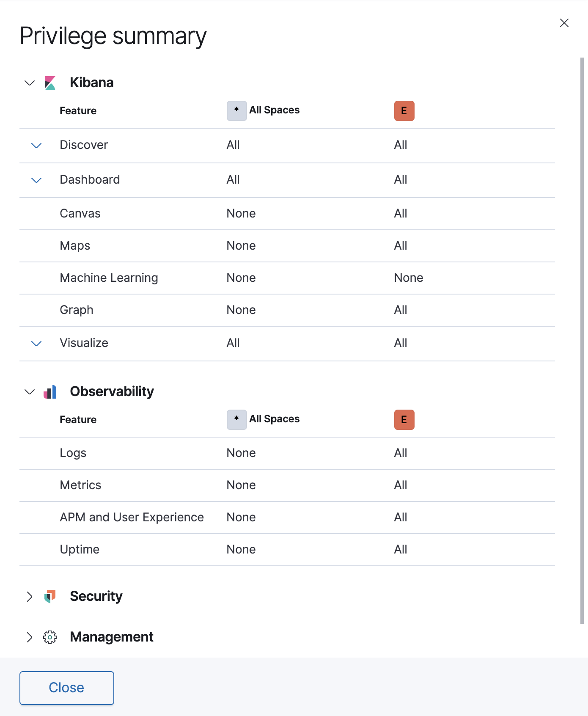Select the Machine Learning row
This screenshot has height=716, width=588.
click(x=109, y=278)
